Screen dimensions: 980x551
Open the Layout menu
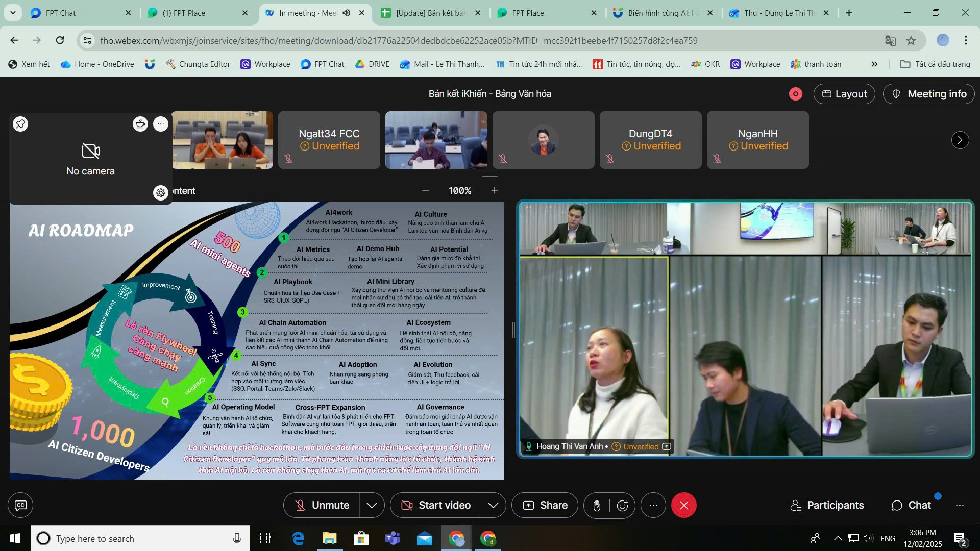coord(844,94)
